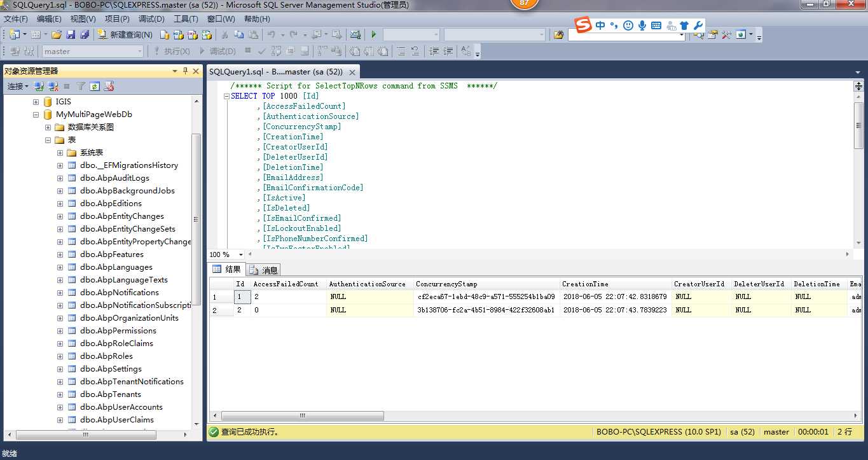Click the Find in Files folder icon
The image size is (868, 460).
558,34
